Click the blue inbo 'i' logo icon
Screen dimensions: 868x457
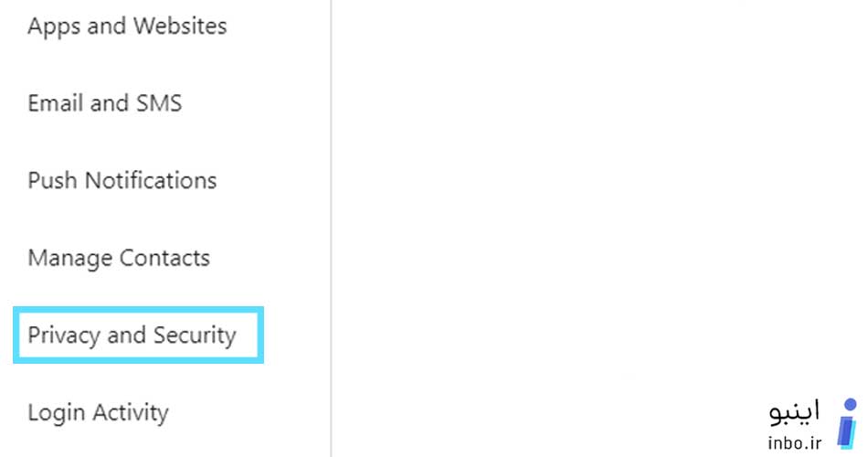[x=848, y=424]
